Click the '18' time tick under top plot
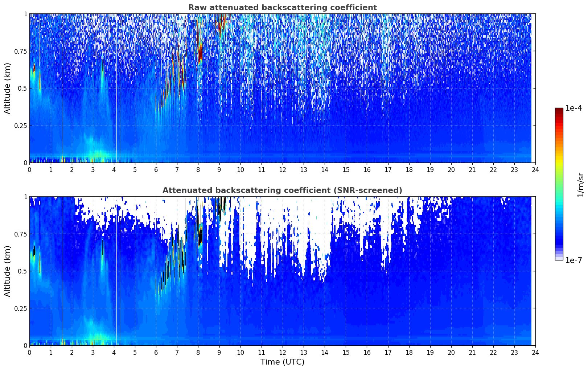Image resolution: width=588 pixels, height=370 pixels. point(409,170)
